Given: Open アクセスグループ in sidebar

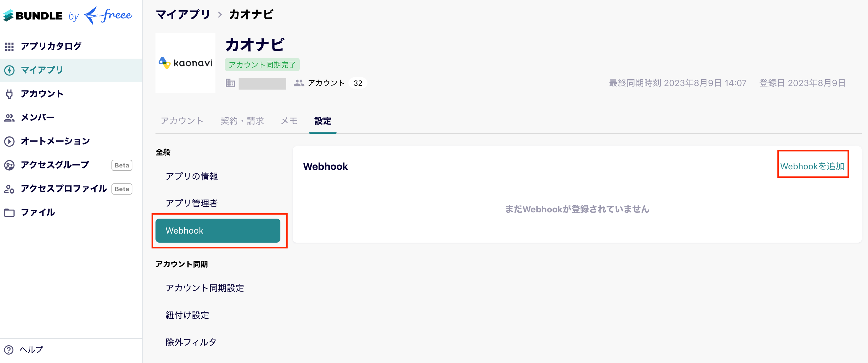Looking at the screenshot, I should (71, 165).
